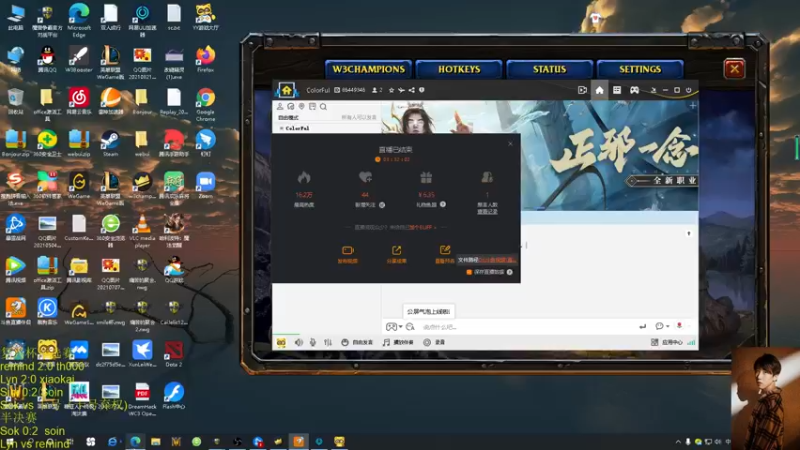Click the star favorite icon in title bar
Viewport: 800px width, 450px height.
391,90
